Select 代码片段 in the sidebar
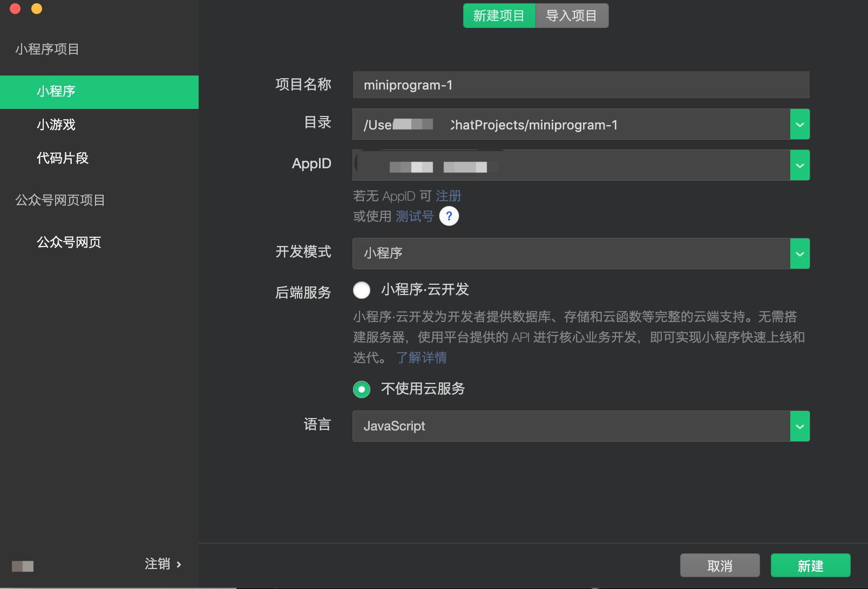 (63, 158)
